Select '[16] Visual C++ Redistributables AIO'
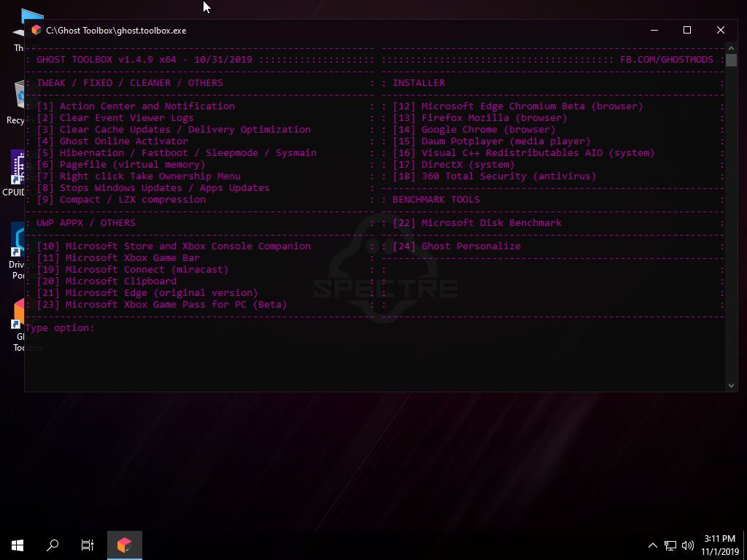The height and width of the screenshot is (560, 747). pos(524,153)
